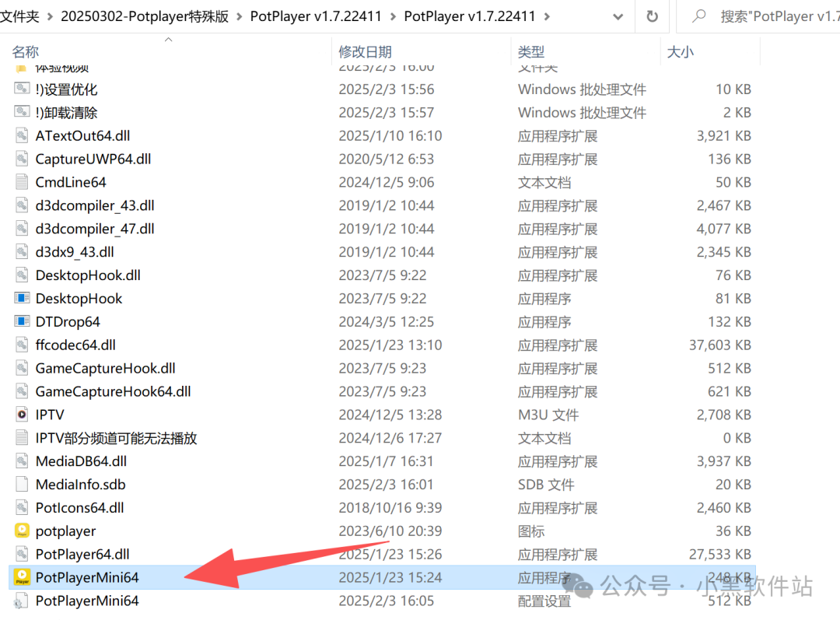Select the MediaInfo.sdb file icon
The width and height of the screenshot is (840, 620).
[x=22, y=485]
